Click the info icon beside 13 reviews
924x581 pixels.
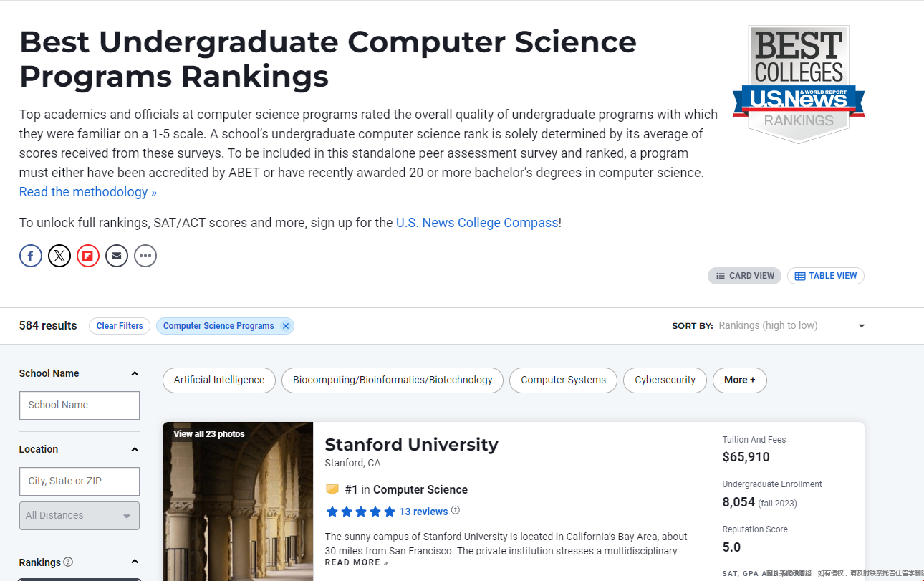(x=456, y=511)
